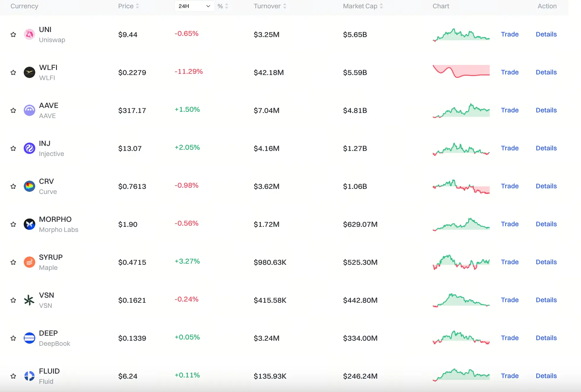581x392 pixels.
Task: View Details for UNI
Action: click(546, 34)
